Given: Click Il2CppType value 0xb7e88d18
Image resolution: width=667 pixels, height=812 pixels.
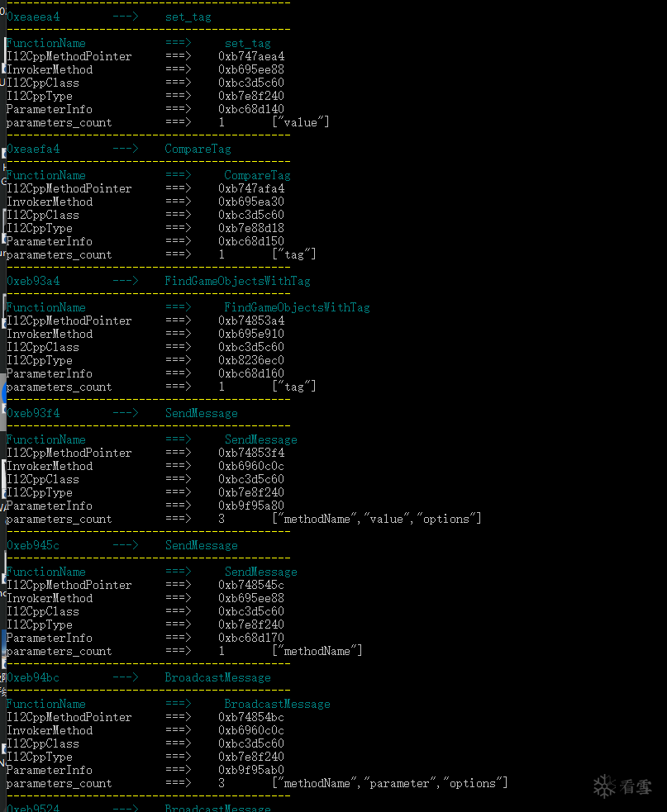Looking at the screenshot, I should [251, 228].
